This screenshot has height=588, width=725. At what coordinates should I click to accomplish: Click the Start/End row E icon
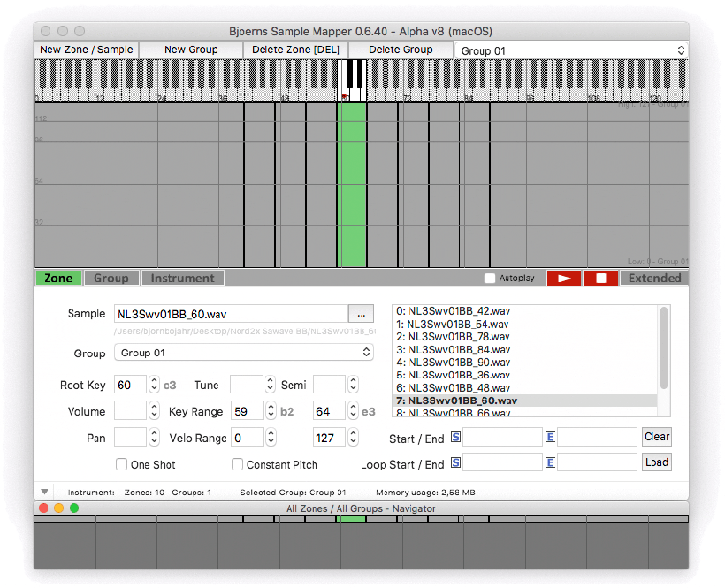click(x=550, y=437)
